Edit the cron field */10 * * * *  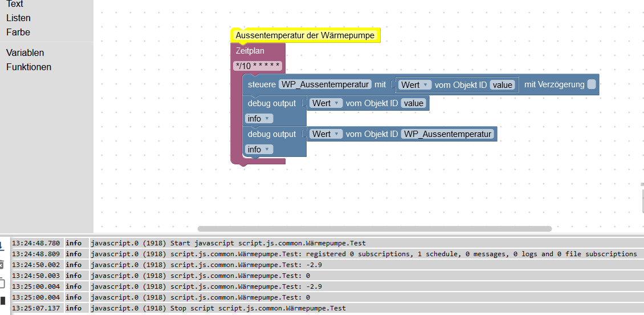[258, 66]
